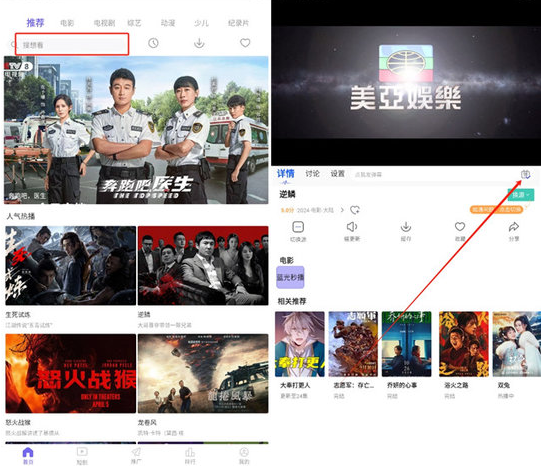Click 乔妍的心事 title text
Screen dimensions: 541x469
402,385
